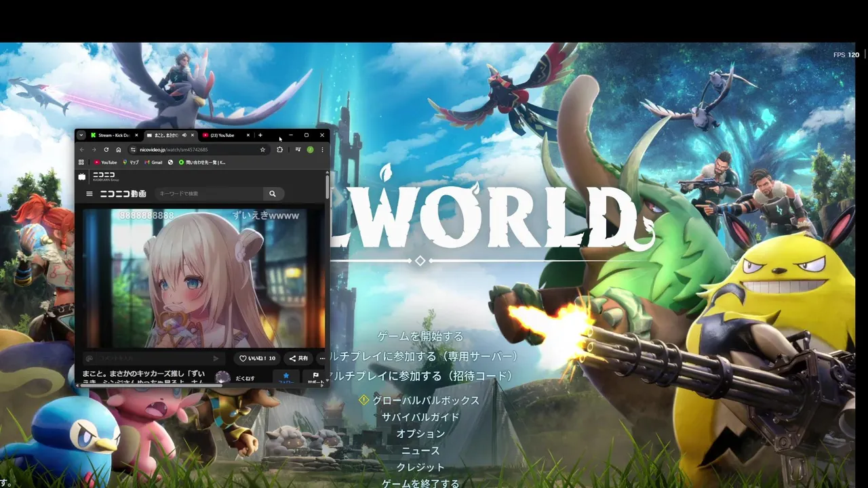Click the page horizontal scrollbar
Viewport: 868px width, 488px height.
coord(151,385)
